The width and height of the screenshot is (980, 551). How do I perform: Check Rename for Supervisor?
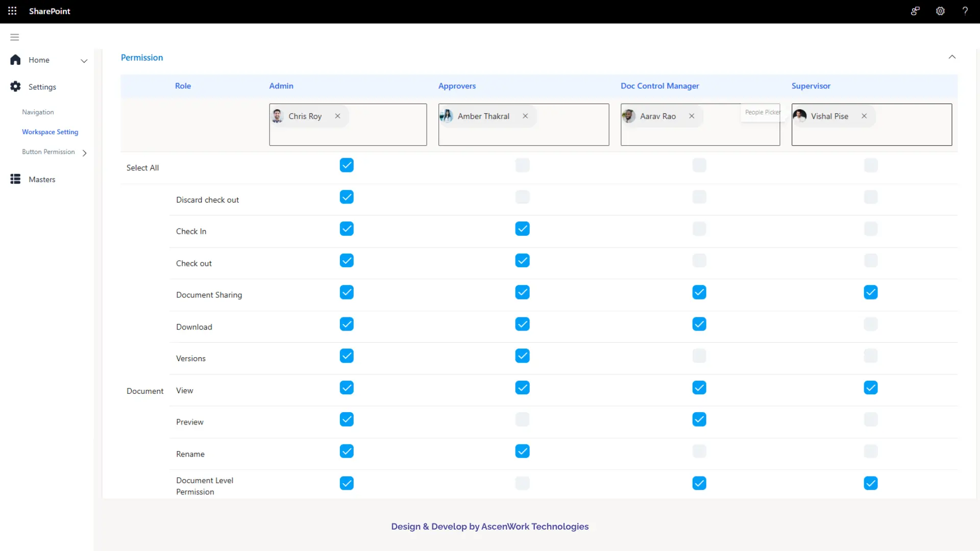pos(871,450)
